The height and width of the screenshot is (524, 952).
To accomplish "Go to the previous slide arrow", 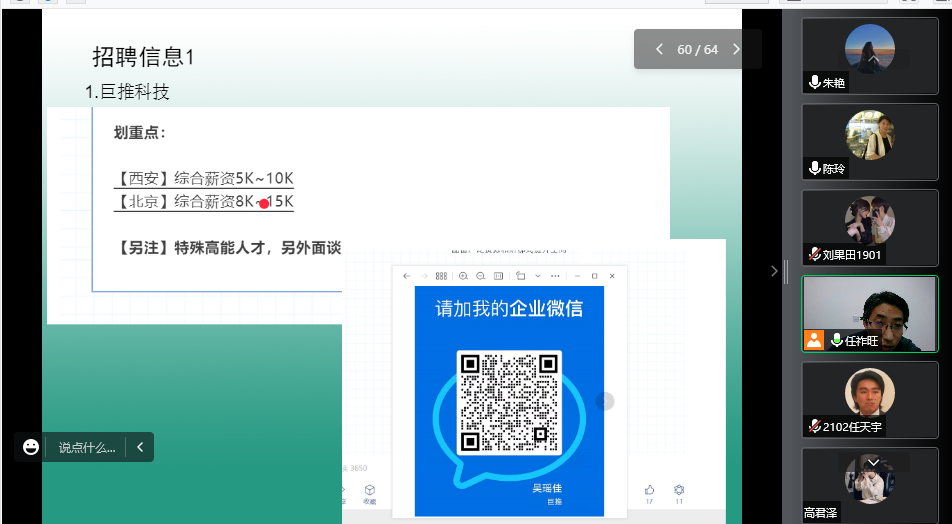I will 659,49.
